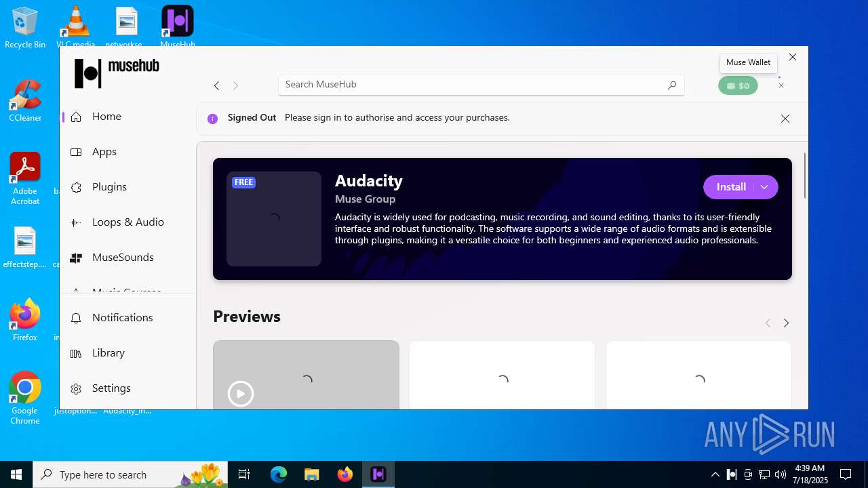Select the effectstep desktop file
The image size is (868, 488).
(x=25, y=248)
